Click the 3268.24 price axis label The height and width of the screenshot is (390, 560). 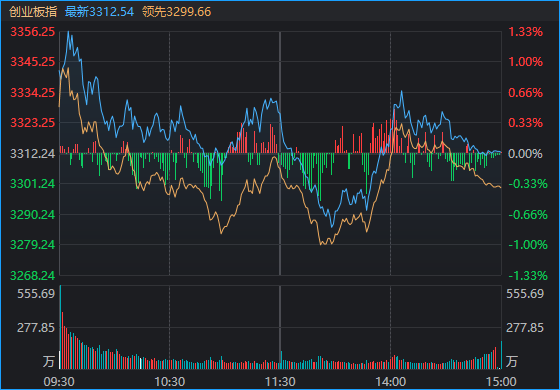32,275
